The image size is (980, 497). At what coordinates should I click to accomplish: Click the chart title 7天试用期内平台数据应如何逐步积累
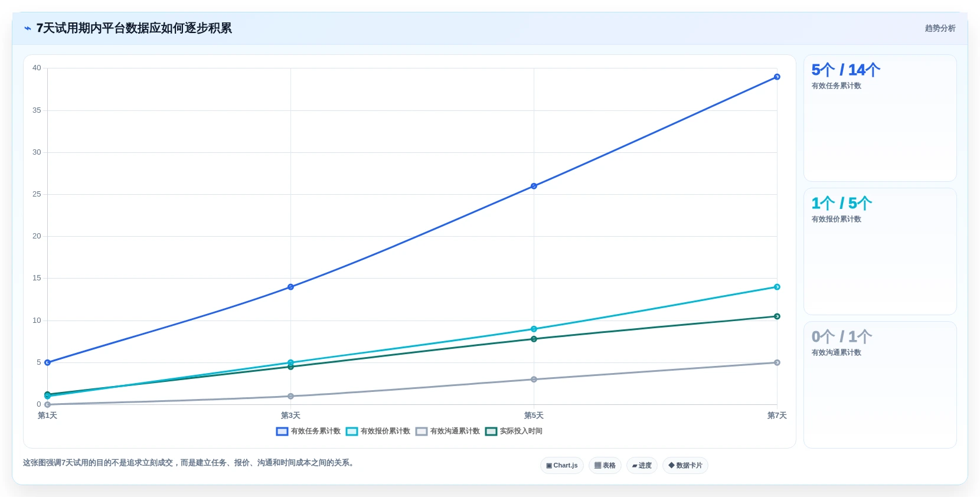[134, 28]
